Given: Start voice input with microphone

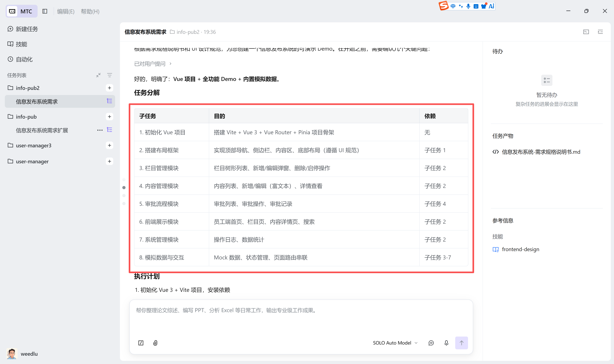Looking at the screenshot, I should point(446,343).
